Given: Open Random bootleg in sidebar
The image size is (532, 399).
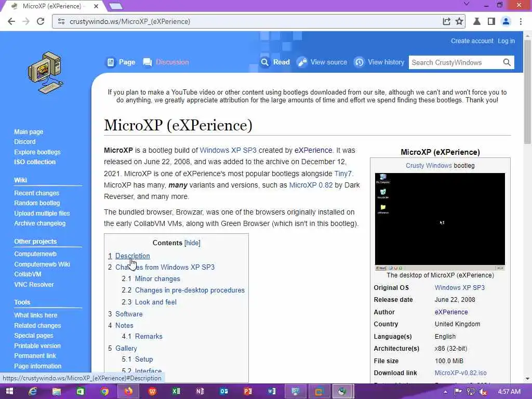Looking at the screenshot, I should (37, 203).
